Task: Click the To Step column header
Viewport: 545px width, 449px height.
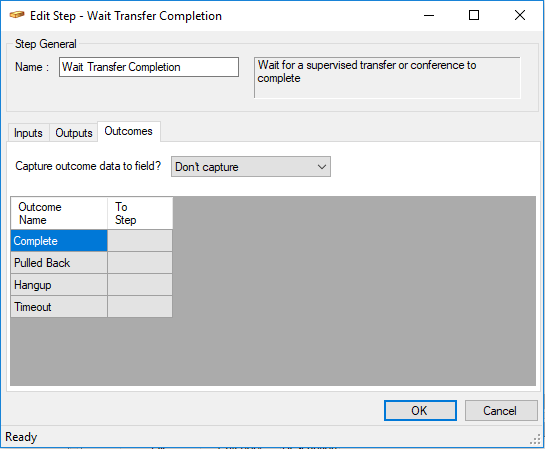Action: tap(140, 213)
